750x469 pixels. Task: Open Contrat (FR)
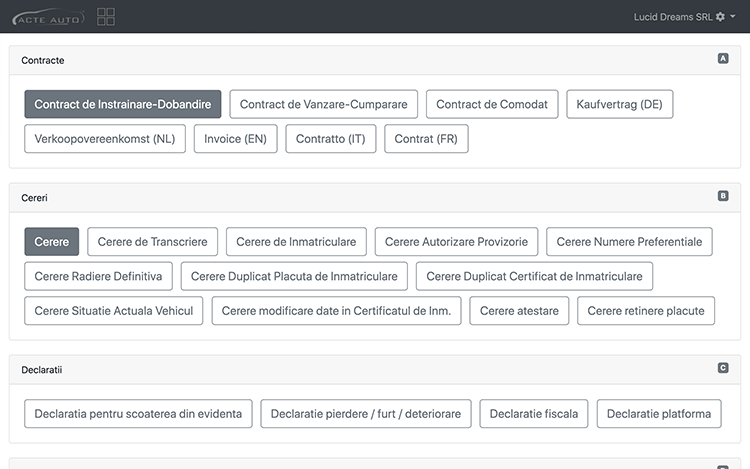tap(426, 139)
